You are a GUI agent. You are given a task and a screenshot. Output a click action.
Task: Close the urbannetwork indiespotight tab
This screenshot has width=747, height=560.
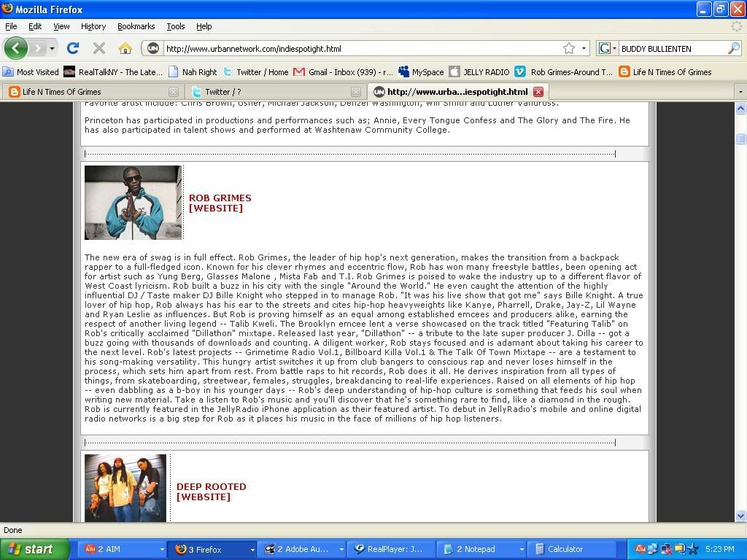click(538, 91)
